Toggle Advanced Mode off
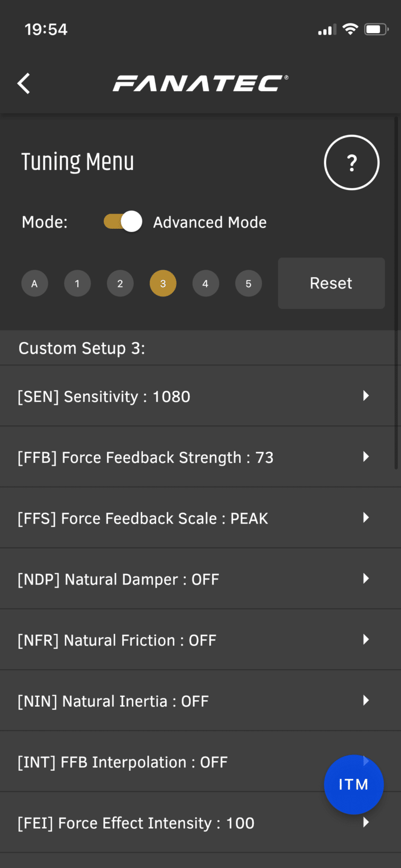 (x=122, y=222)
